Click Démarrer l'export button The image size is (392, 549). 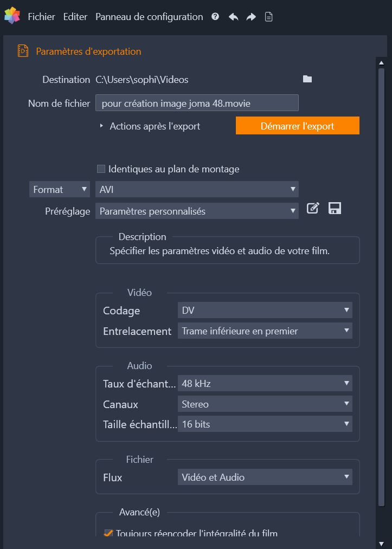point(297,126)
